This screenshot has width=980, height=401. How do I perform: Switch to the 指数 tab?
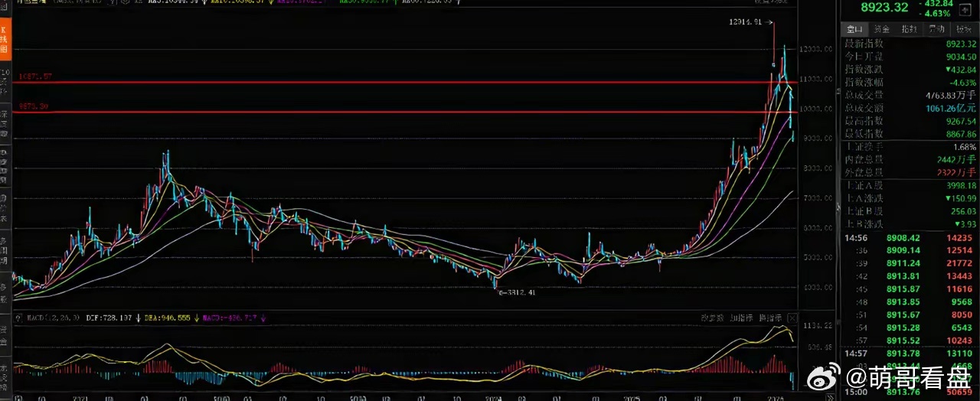pos(910,29)
